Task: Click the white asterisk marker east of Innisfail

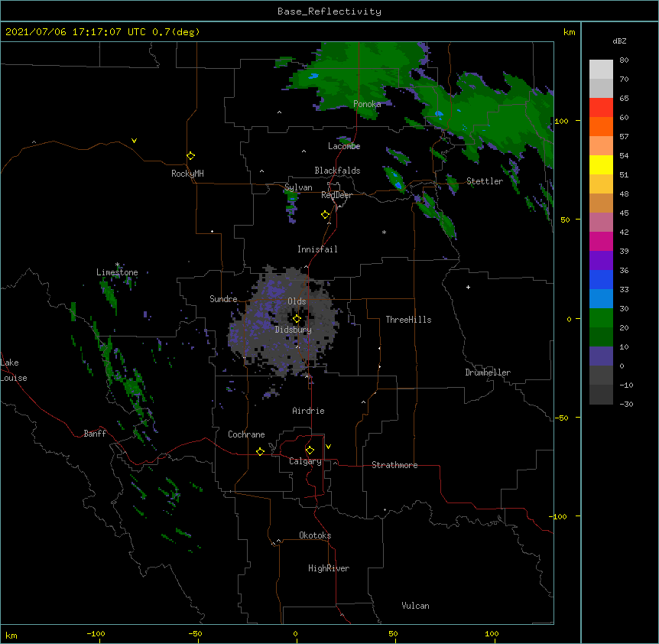Action: 384,232
